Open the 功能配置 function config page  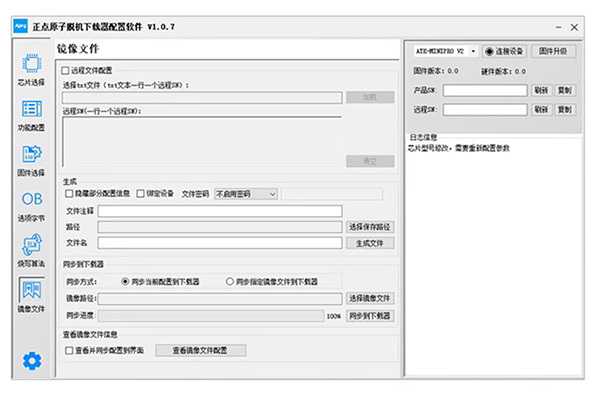point(31,115)
